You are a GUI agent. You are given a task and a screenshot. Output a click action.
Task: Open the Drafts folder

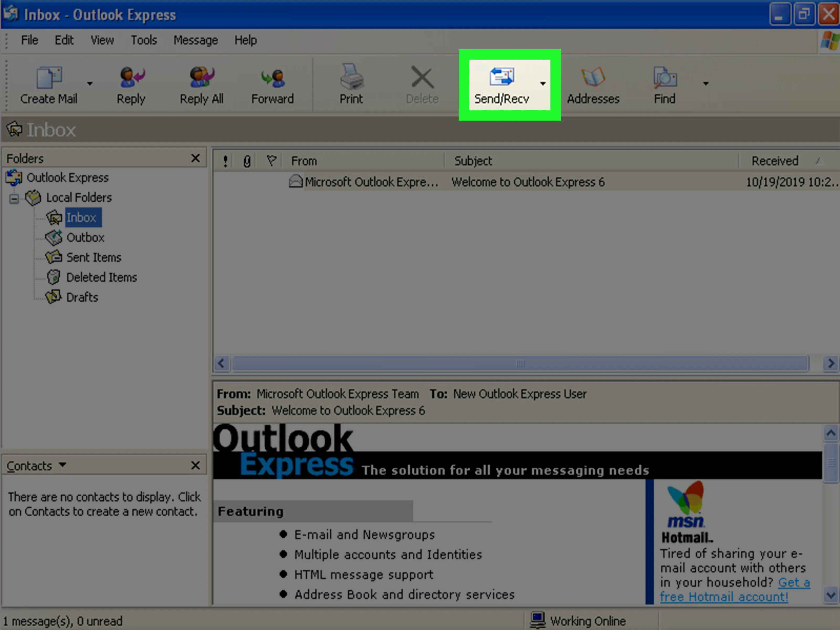click(x=82, y=297)
